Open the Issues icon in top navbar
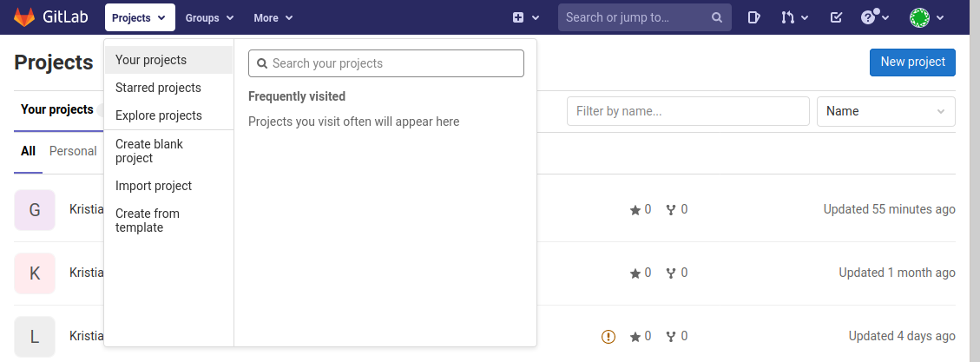This screenshot has width=980, height=362. tap(754, 17)
